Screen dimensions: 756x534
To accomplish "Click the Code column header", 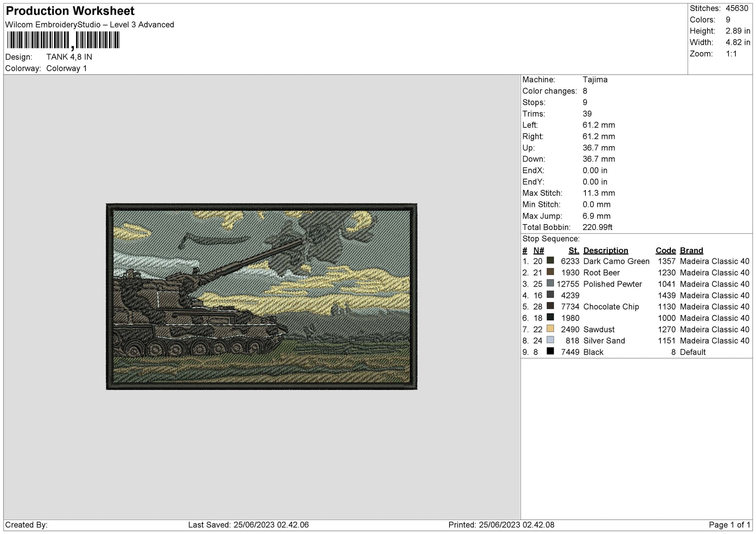I will pyautogui.click(x=665, y=250).
